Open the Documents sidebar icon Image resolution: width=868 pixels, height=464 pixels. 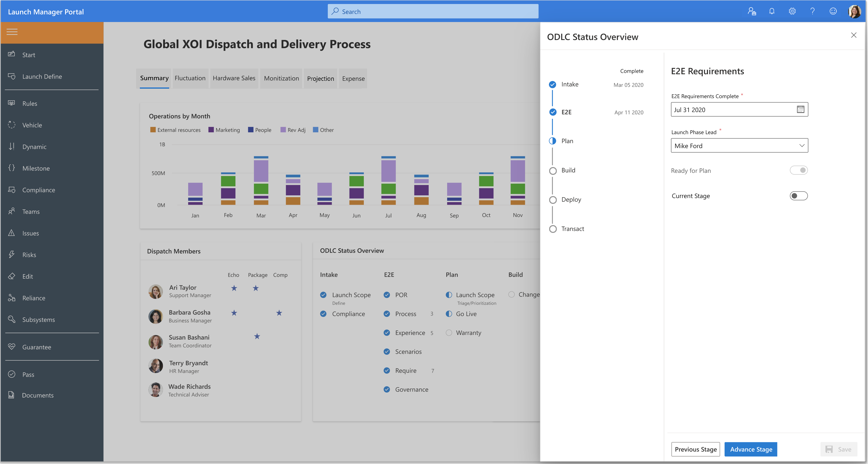(12, 395)
